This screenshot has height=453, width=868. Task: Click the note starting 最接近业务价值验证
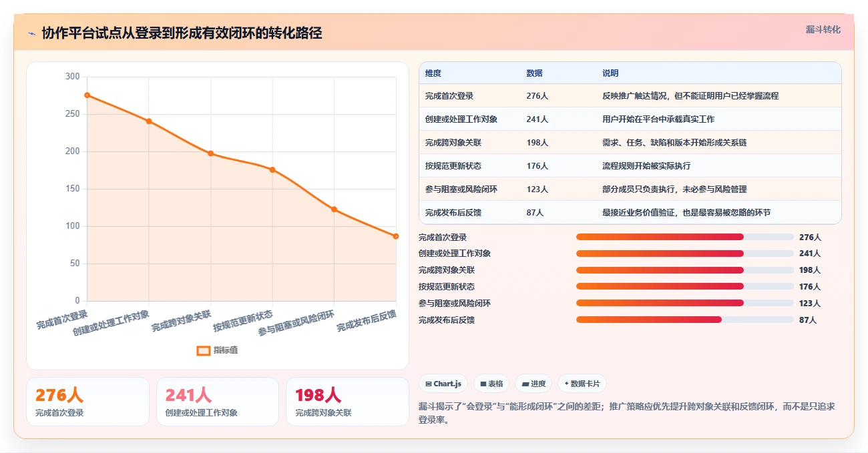[x=686, y=213]
